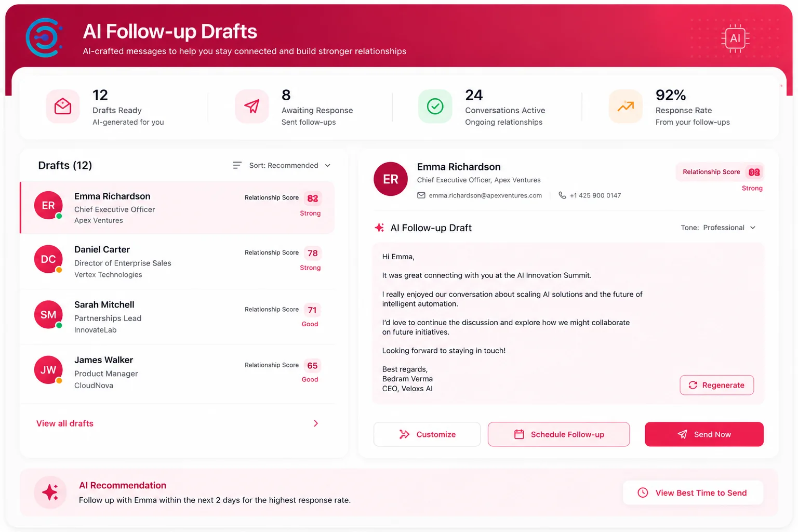
Task: Click the score badge 65 for James Walker
Action: [312, 366]
